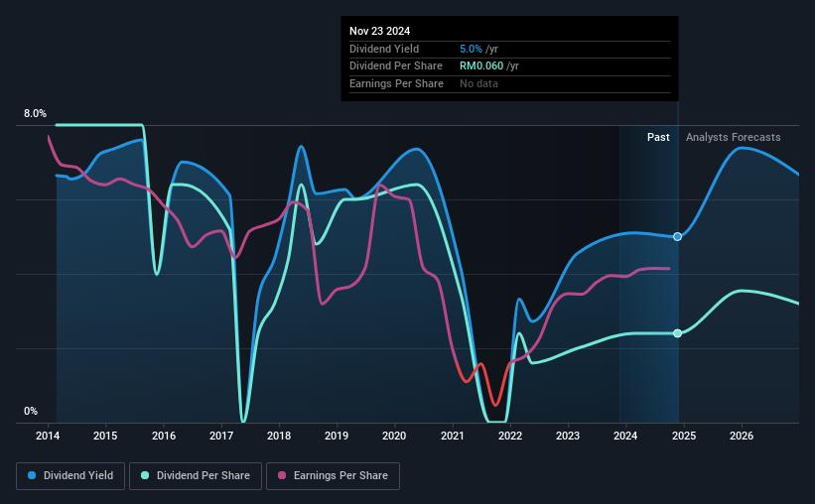Click the 'Past' region label
Image resolution: width=815 pixels, height=504 pixels.
(x=658, y=137)
